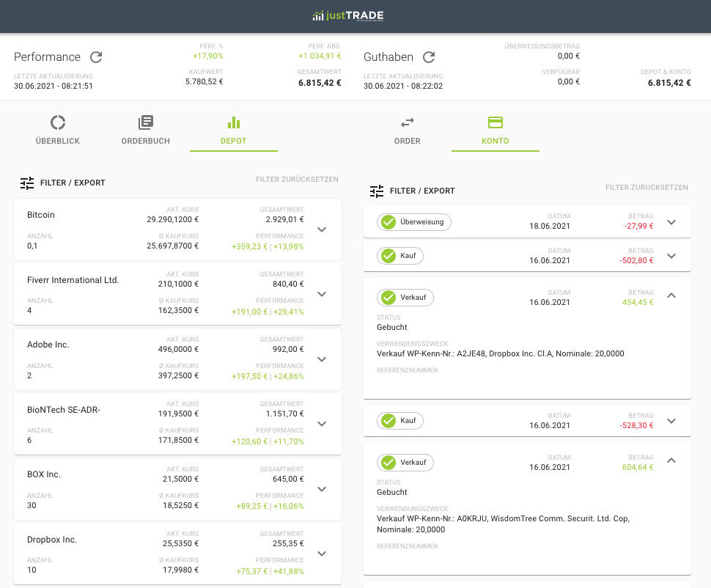This screenshot has width=711, height=588.
Task: Click the BioNTech SE-ADR- name
Action: tap(64, 410)
